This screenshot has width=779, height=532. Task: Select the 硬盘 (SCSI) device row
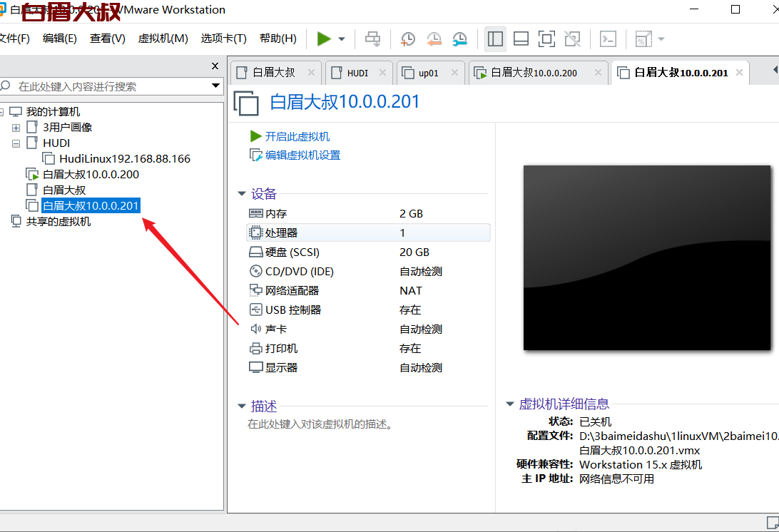[368, 252]
